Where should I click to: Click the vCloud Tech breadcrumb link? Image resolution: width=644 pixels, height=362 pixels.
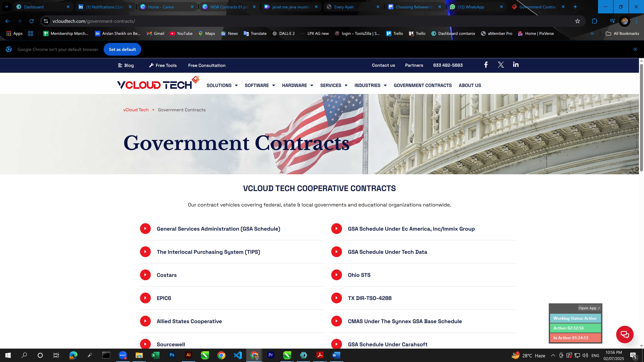pyautogui.click(x=136, y=110)
